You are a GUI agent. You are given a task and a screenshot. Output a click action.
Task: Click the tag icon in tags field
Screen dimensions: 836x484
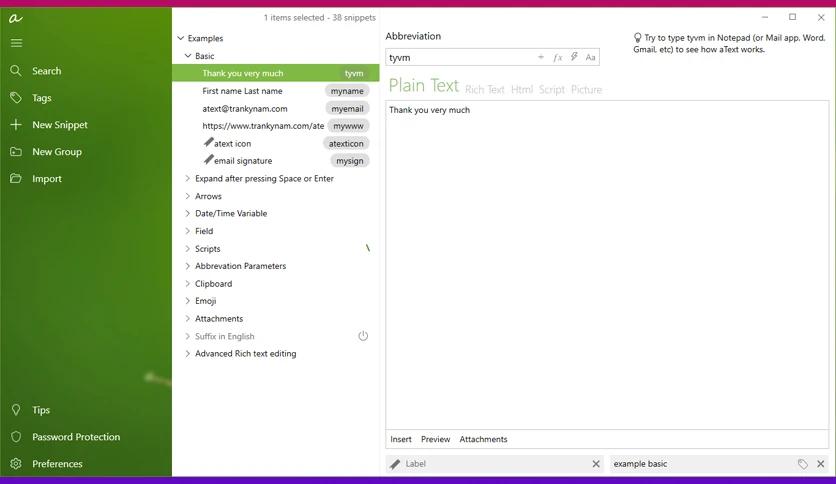pyautogui.click(x=802, y=464)
